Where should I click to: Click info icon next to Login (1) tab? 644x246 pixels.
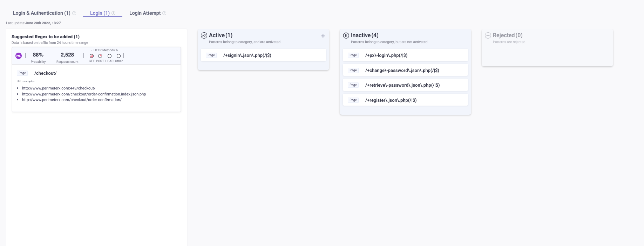pyautogui.click(x=114, y=13)
